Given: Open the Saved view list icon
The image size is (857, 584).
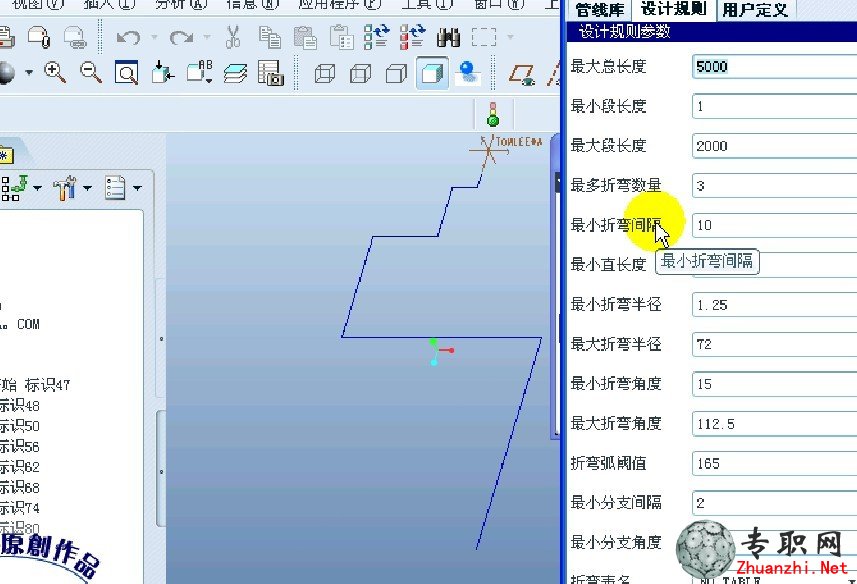Looking at the screenshot, I should tap(199, 72).
